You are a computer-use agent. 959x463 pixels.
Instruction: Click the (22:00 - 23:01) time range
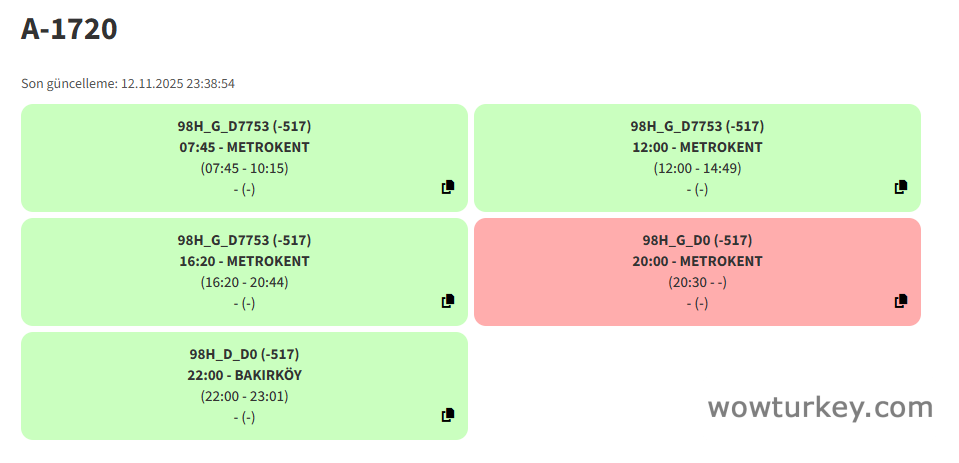point(244,396)
